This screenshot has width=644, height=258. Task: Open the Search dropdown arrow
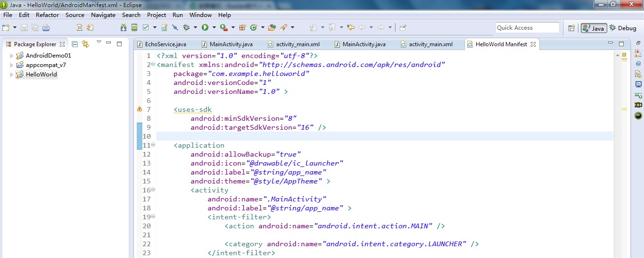click(292, 28)
